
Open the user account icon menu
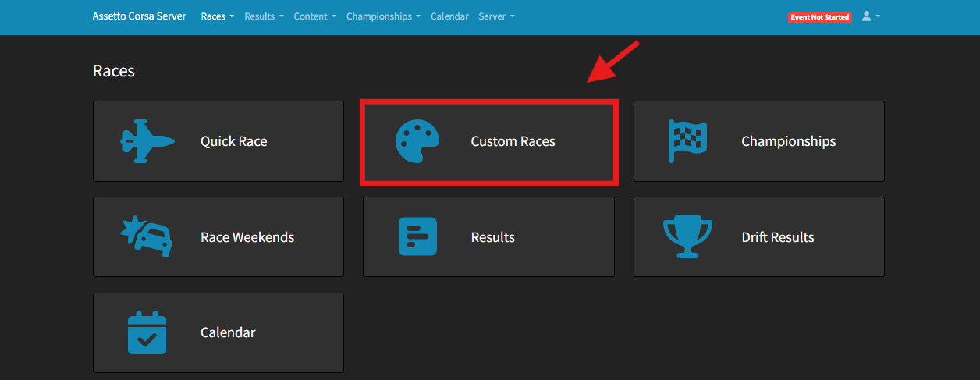coord(870,16)
